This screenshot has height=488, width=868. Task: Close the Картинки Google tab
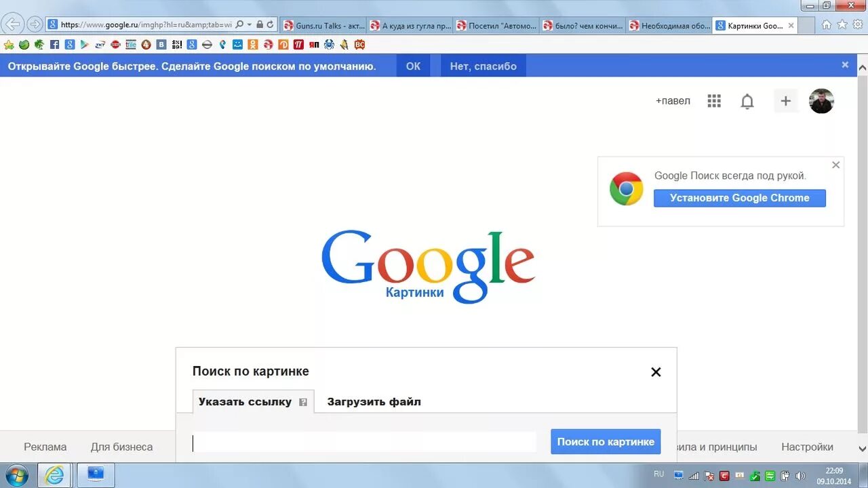[x=791, y=26]
